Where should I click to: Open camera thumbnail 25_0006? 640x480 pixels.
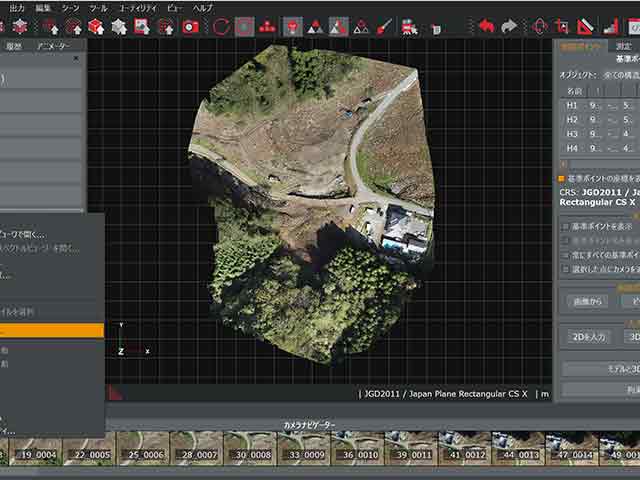click(143, 448)
